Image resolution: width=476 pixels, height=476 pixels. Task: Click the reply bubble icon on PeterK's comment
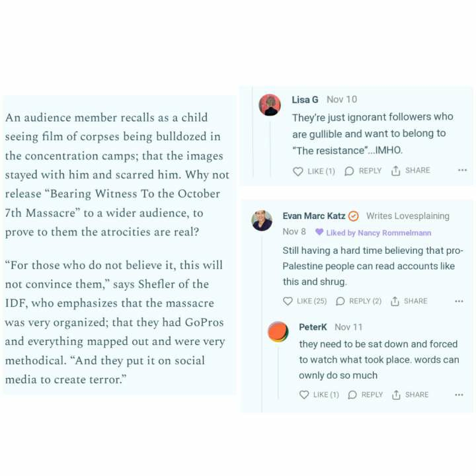point(352,395)
